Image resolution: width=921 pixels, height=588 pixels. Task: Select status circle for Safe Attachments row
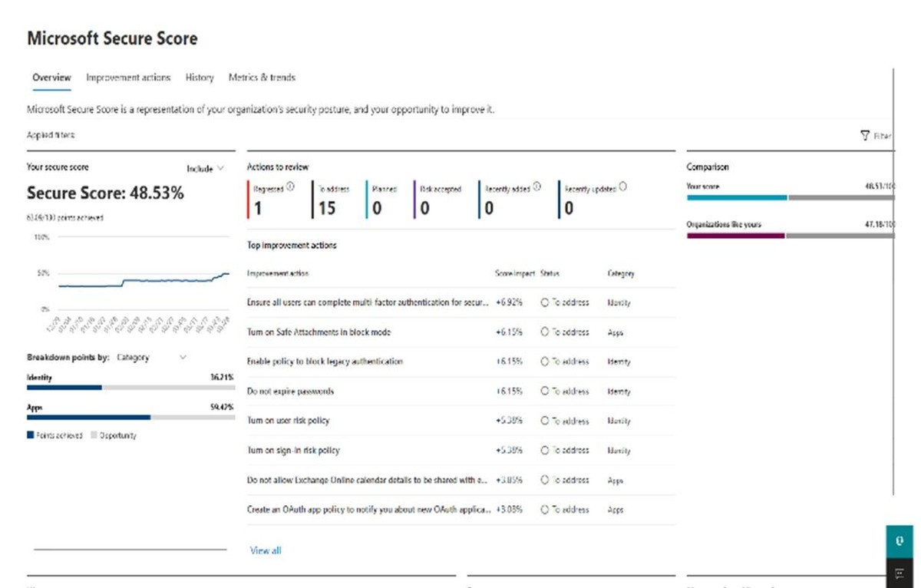[x=545, y=332]
